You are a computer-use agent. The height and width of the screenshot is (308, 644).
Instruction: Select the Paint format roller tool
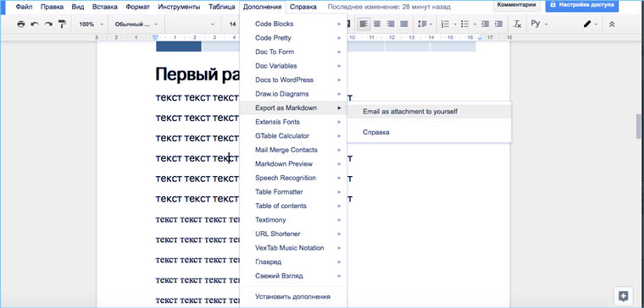click(x=62, y=25)
